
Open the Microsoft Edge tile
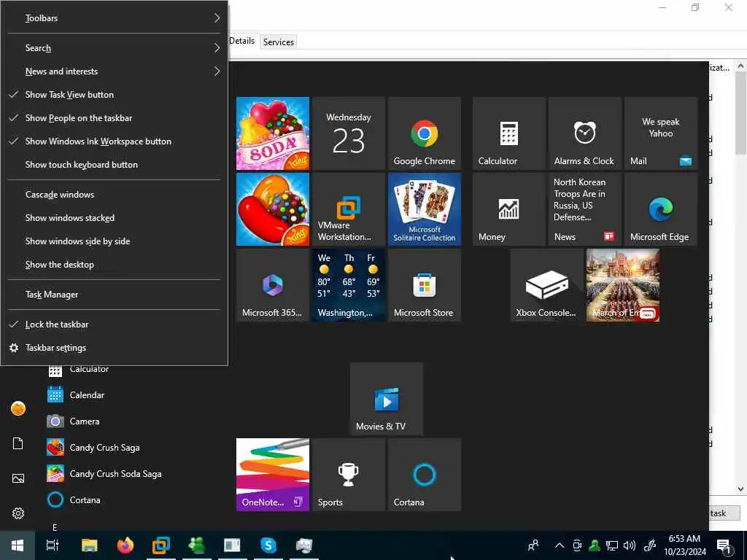(660, 209)
